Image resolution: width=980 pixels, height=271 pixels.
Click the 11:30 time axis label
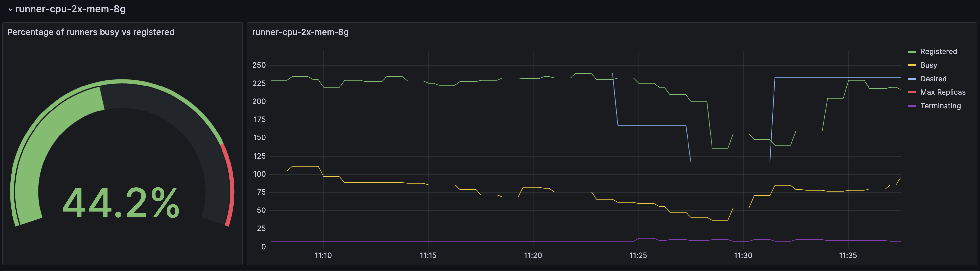[x=743, y=256]
